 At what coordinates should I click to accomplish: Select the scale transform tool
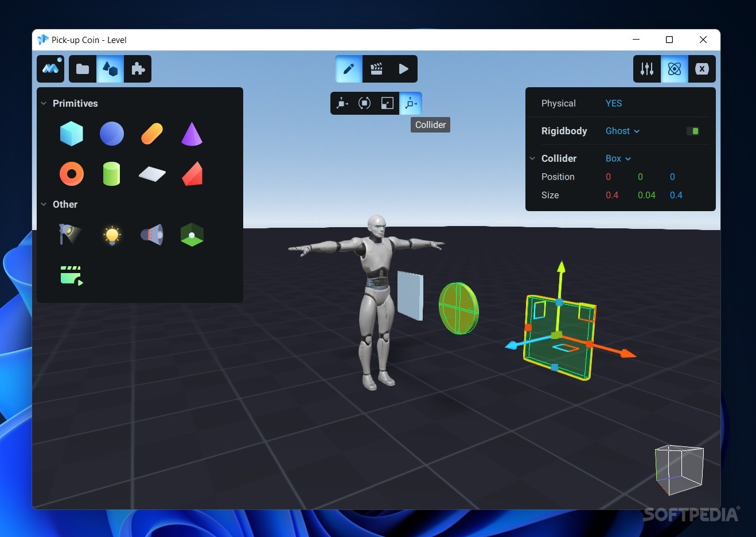[x=388, y=103]
